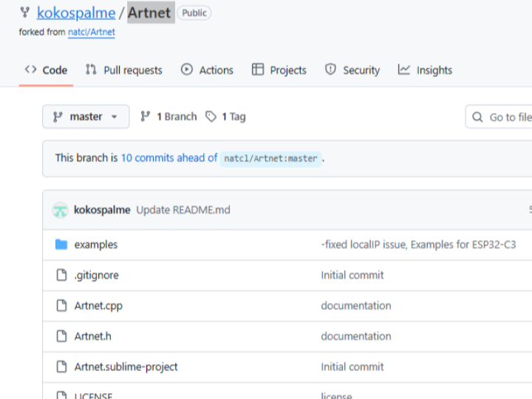The image size is (532, 399).
Task: Click the Artnet.h file icon
Action: (61, 336)
